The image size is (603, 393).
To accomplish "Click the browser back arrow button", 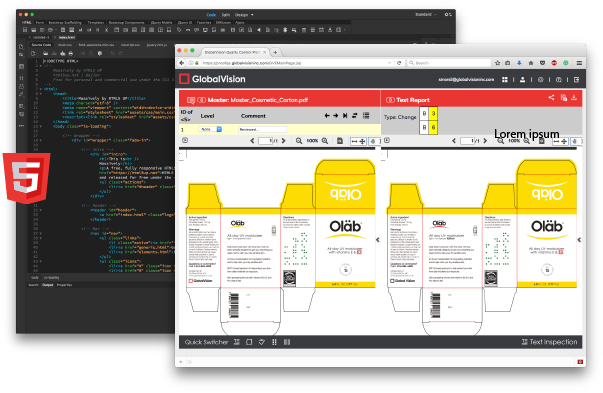I will point(182,63).
